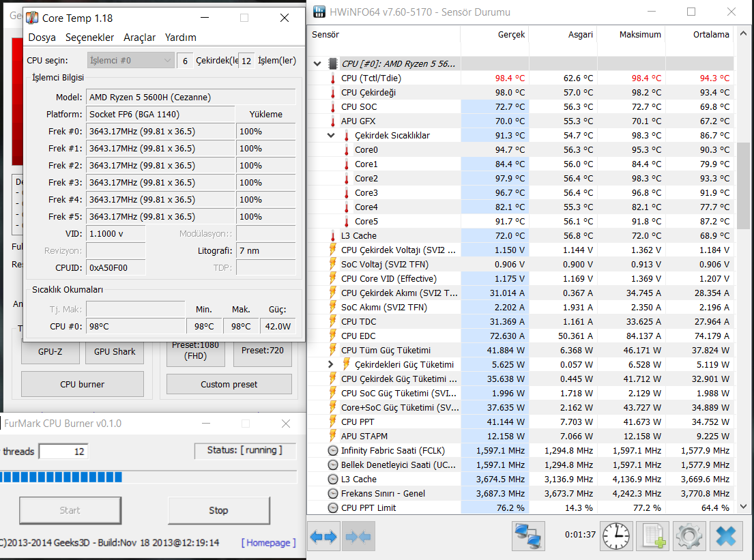Open the HWiNFO settings gear icon
The width and height of the screenshot is (754, 560).
click(x=689, y=536)
